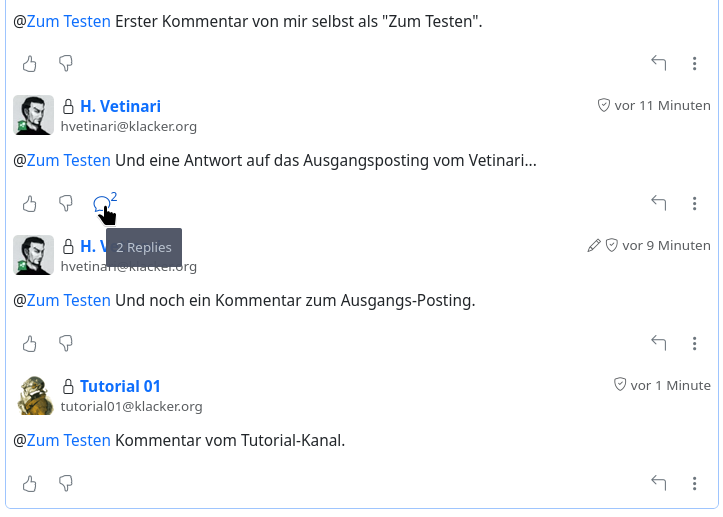The width and height of the screenshot is (723, 517).
Task: Click the Tutorial 01 avatar image
Action: pos(33,395)
